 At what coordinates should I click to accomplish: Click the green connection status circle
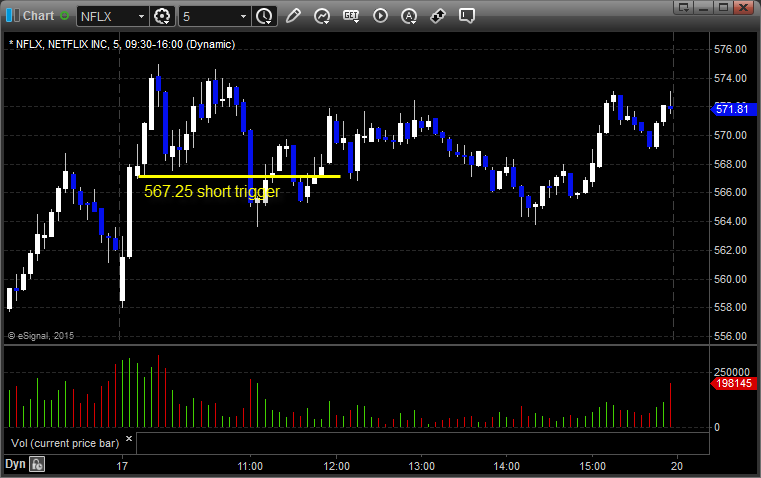pos(64,16)
